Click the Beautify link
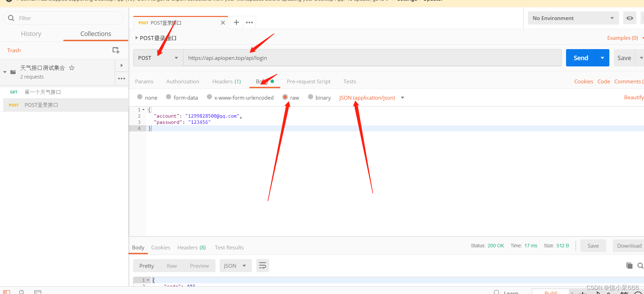Viewport: 644px width, 294px height. (634, 98)
